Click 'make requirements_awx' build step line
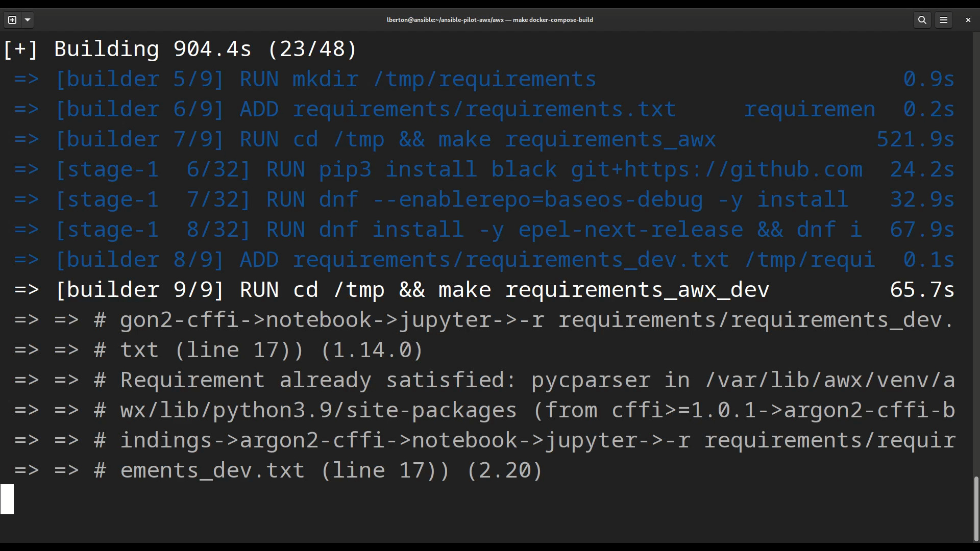This screenshot has width=980, height=551. (484, 139)
